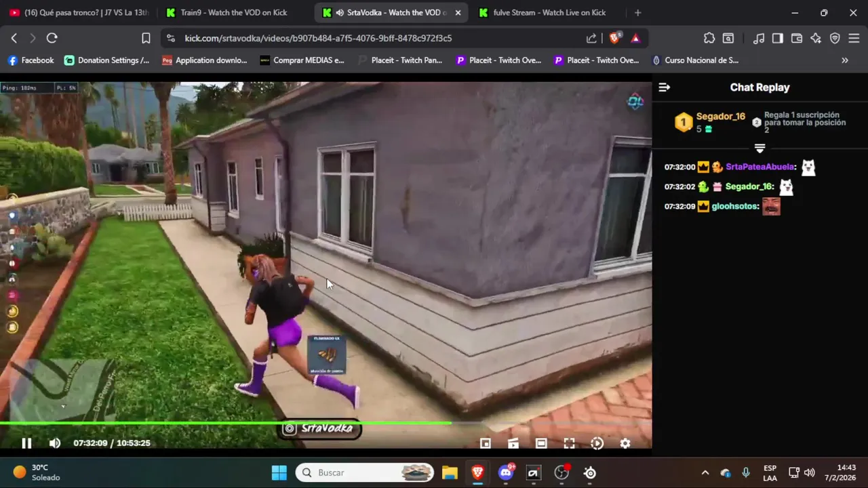Image resolution: width=868 pixels, height=488 pixels.
Task: Show hidden system tray icons
Action: (705, 472)
